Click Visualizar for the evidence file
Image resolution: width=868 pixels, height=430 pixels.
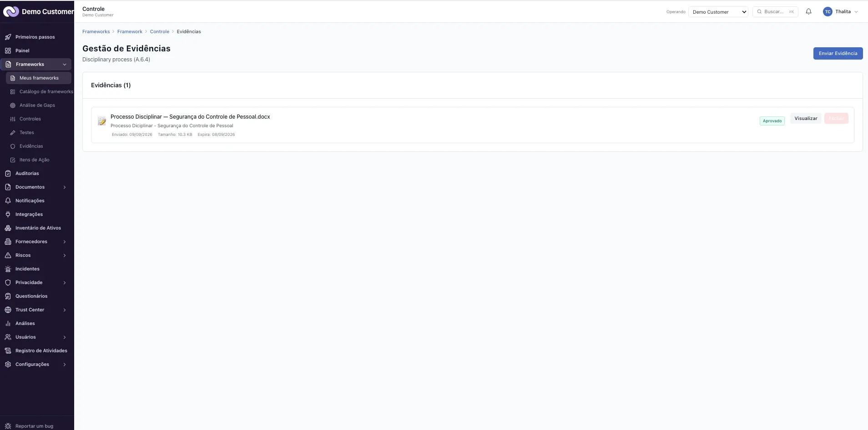[806, 118]
